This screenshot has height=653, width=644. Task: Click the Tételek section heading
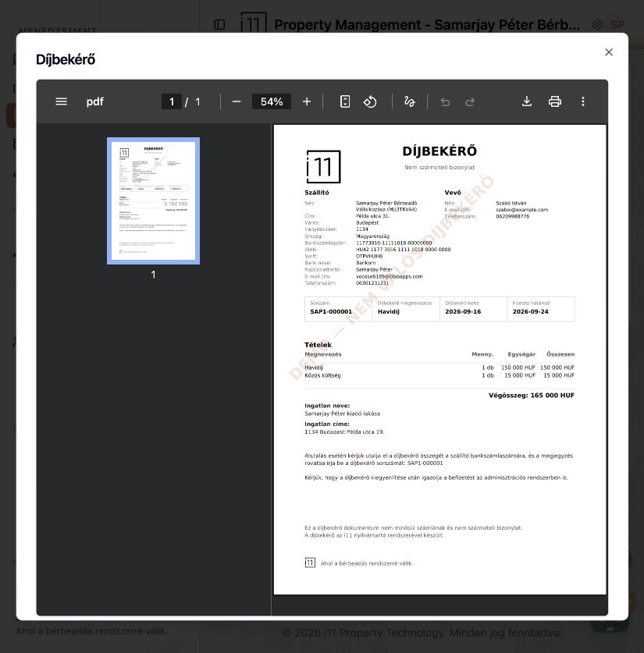point(318,345)
